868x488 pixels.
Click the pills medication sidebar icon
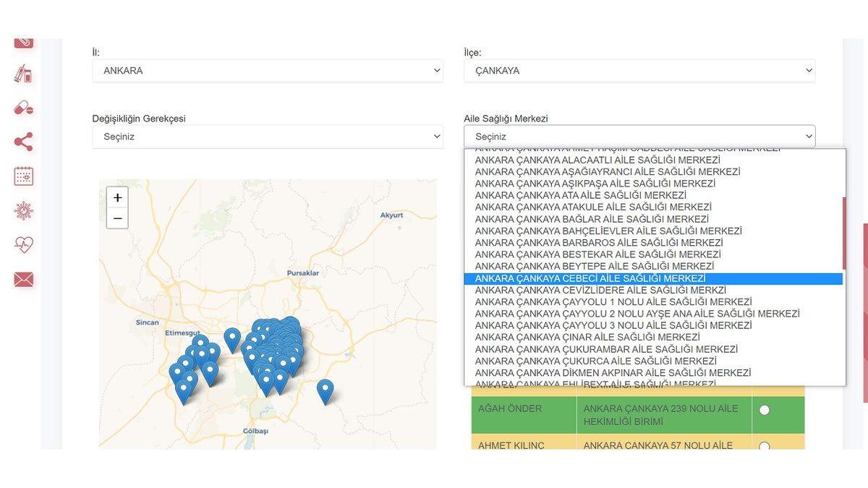(23, 108)
